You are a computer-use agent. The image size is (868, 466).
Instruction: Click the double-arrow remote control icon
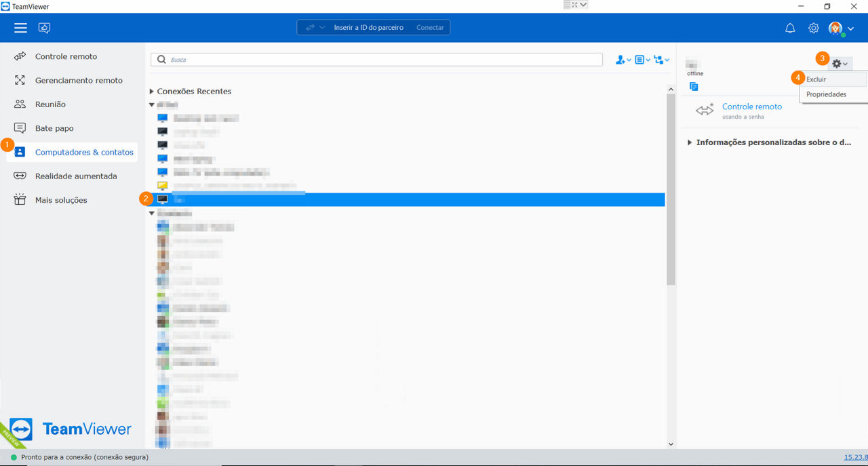tap(705, 110)
